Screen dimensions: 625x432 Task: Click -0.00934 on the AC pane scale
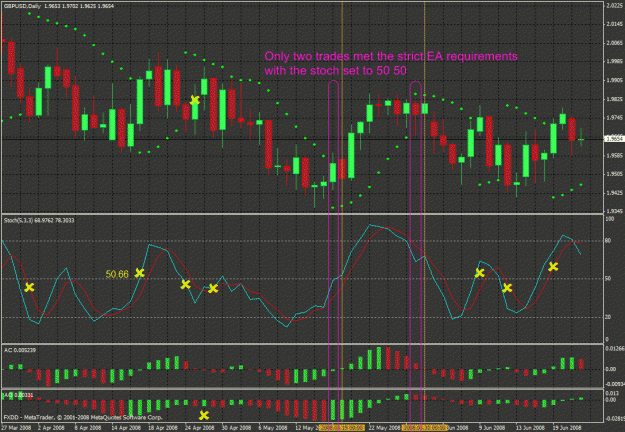(x=615, y=384)
